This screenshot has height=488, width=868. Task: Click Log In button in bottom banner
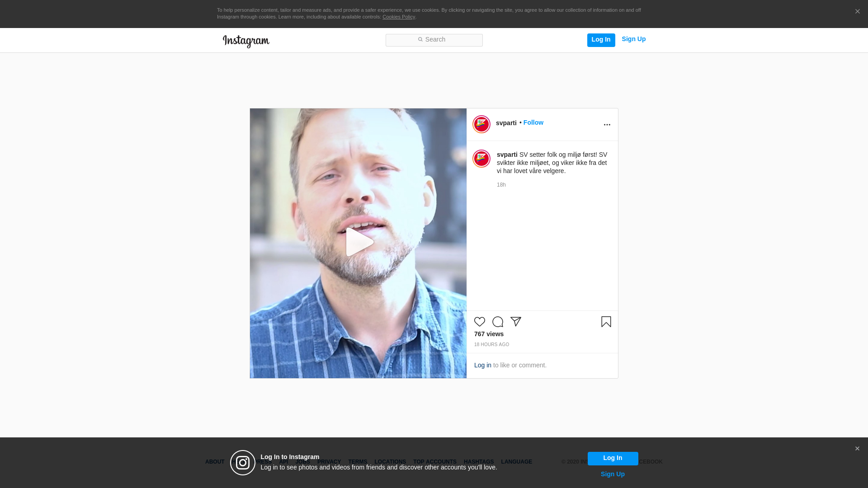pyautogui.click(x=613, y=458)
